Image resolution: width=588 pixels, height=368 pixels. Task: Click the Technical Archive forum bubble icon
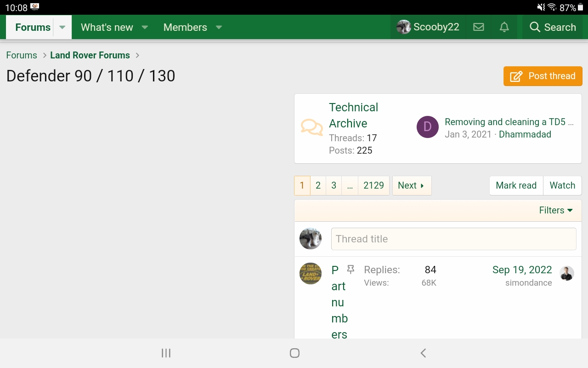click(x=312, y=127)
